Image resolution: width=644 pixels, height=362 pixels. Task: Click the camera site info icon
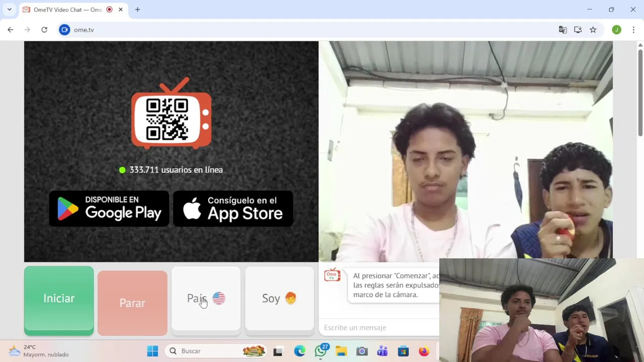(x=64, y=30)
